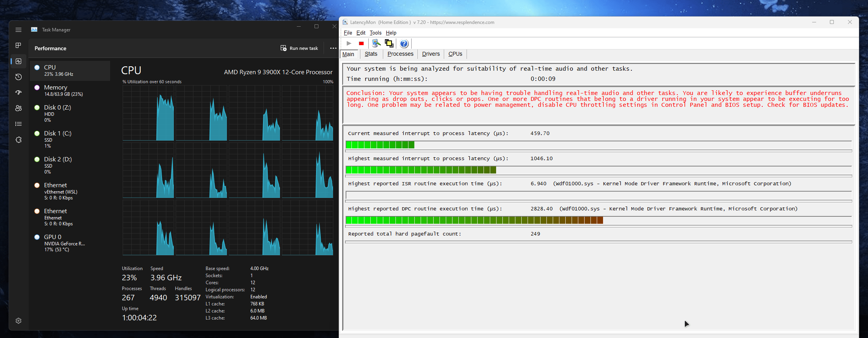Click the 1046.10 highest latency value

(542, 159)
